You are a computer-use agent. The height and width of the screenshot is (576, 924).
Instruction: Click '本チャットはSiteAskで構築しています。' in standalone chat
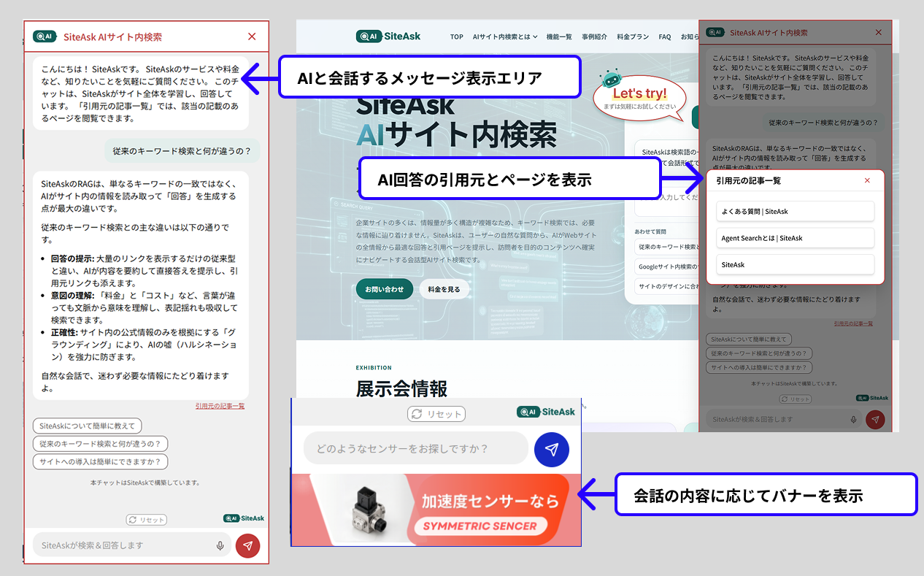[x=145, y=483]
